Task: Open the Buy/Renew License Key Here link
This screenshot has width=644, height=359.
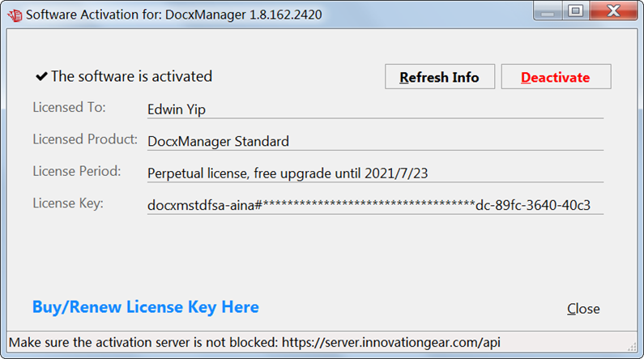Action: (145, 307)
